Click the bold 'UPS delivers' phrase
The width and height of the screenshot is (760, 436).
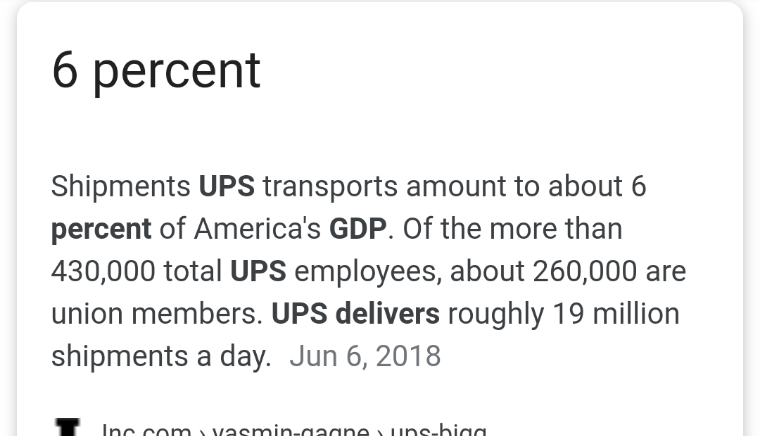click(x=355, y=314)
